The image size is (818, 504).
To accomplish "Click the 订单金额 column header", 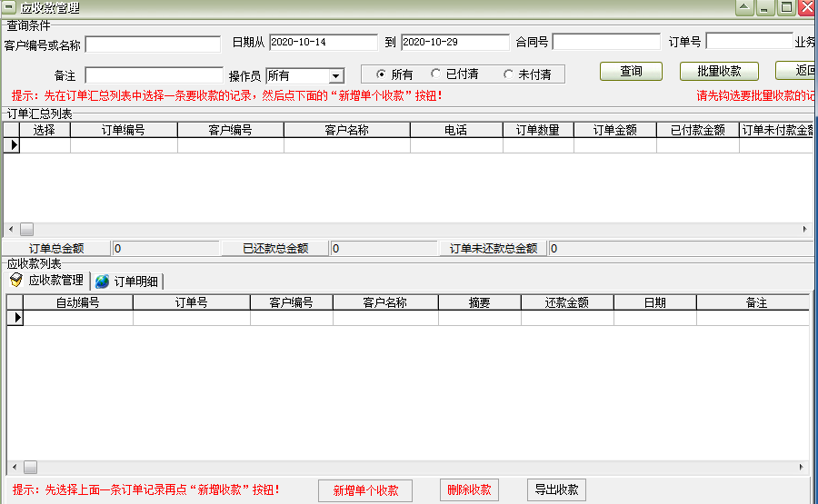I will (615, 130).
